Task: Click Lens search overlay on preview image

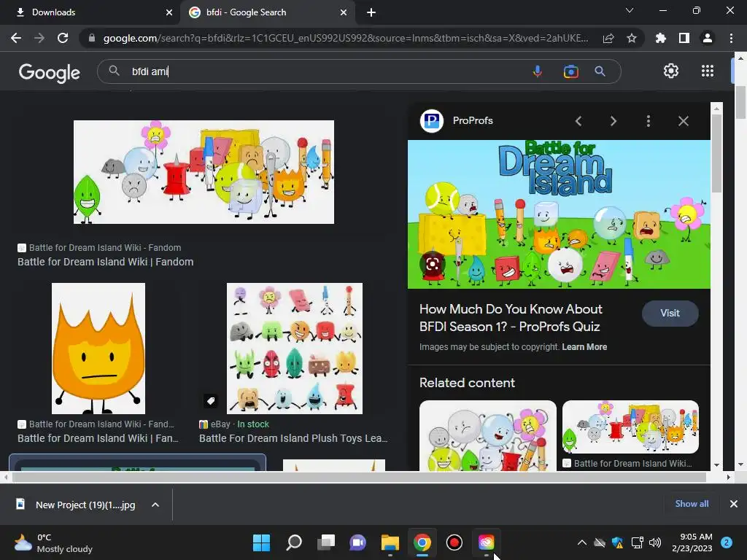Action: (x=433, y=264)
